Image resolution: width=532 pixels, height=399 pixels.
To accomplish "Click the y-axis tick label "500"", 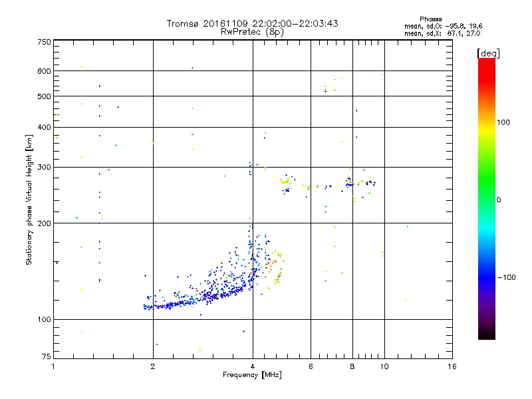I will 44,96.
